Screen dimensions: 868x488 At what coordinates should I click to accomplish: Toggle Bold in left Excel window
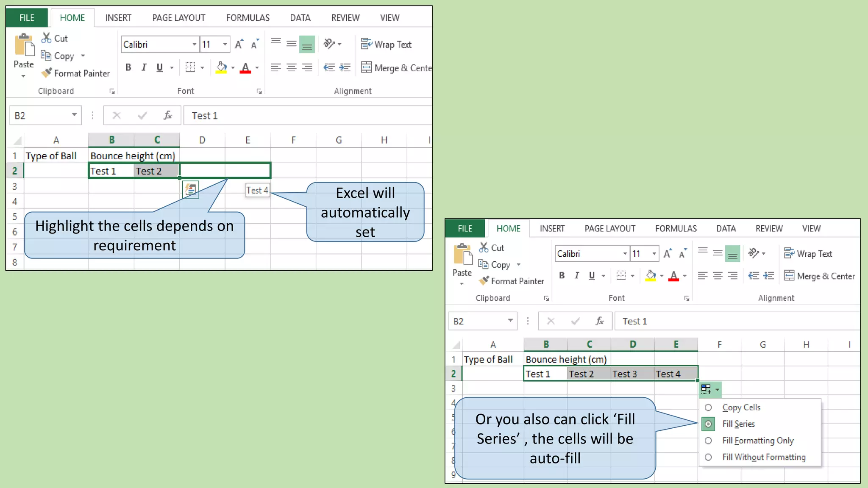coord(128,67)
